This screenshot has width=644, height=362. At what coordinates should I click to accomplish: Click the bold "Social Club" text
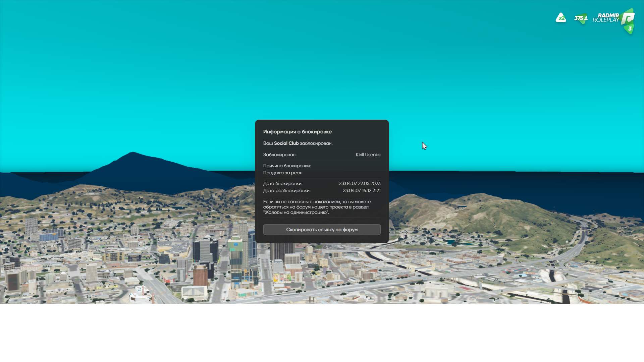click(286, 143)
